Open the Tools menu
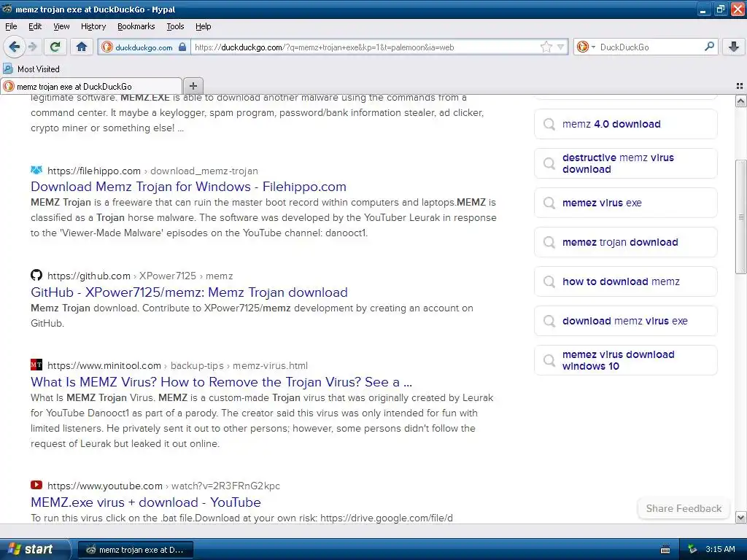 point(175,26)
